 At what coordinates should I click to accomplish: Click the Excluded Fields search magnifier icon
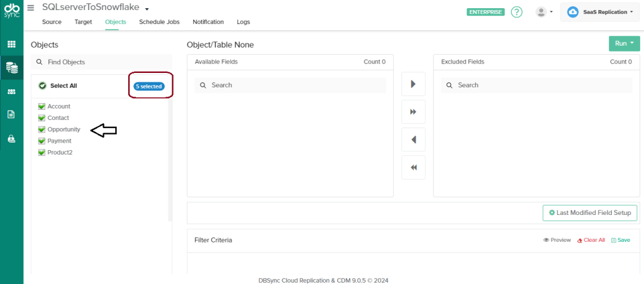click(x=449, y=85)
